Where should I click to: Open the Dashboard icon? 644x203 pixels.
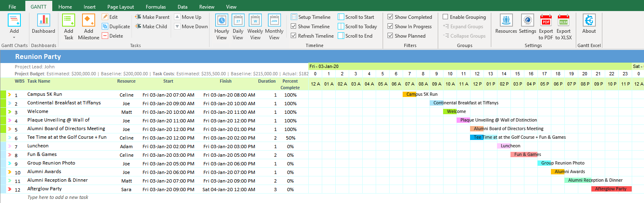click(43, 20)
